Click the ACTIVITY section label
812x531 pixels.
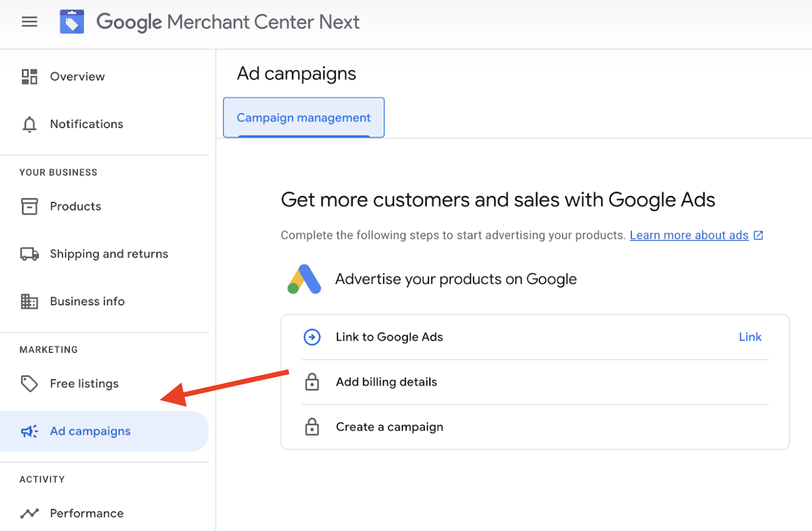coord(42,479)
